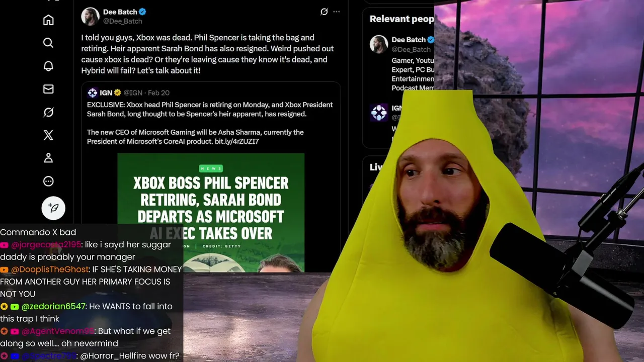Open the Grok icon in sidebar
Image resolution: width=644 pixels, height=362 pixels.
[48, 112]
